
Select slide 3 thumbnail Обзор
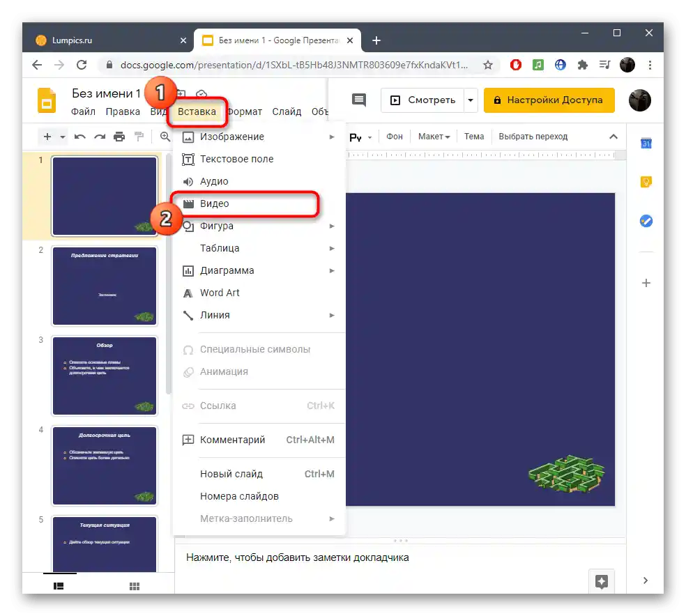coord(105,376)
